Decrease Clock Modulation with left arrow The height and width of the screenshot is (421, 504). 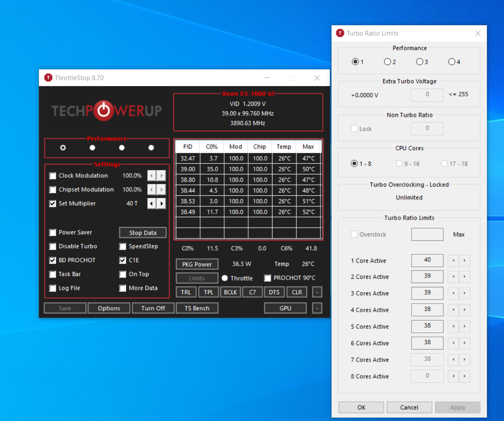click(x=152, y=176)
